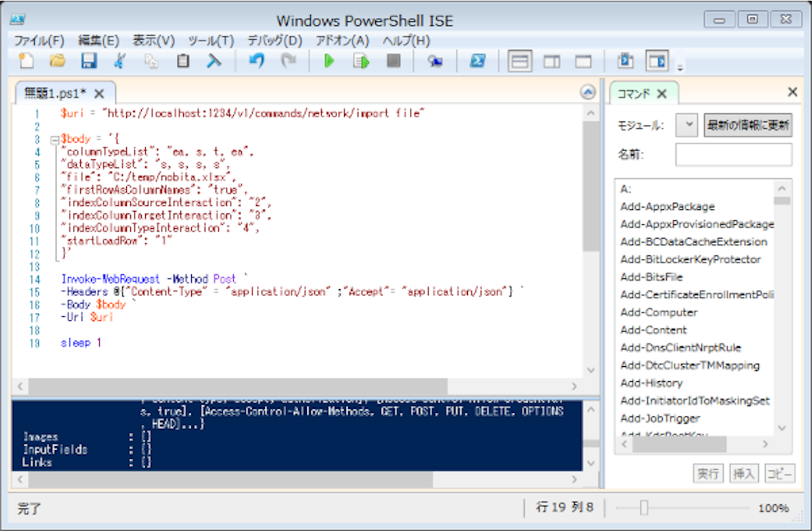
Task: Click script editor horizontal scrollbar thumb
Action: pos(238,386)
